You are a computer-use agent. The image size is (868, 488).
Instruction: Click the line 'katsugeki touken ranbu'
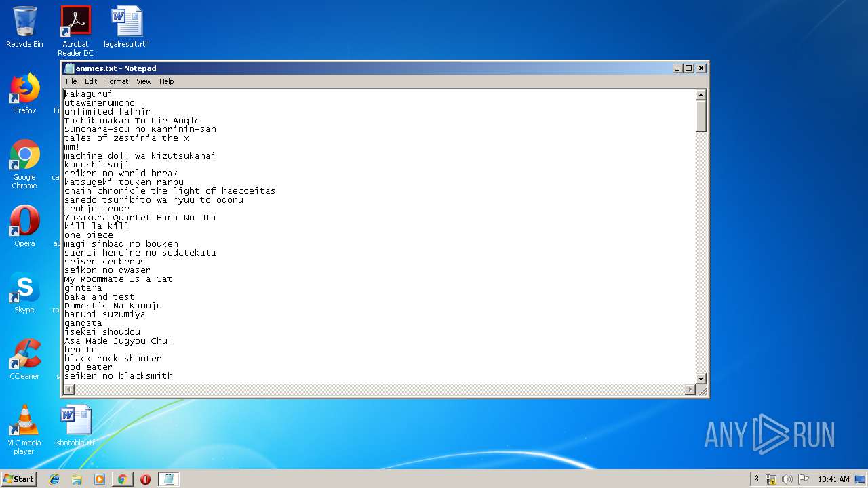pyautogui.click(x=124, y=182)
